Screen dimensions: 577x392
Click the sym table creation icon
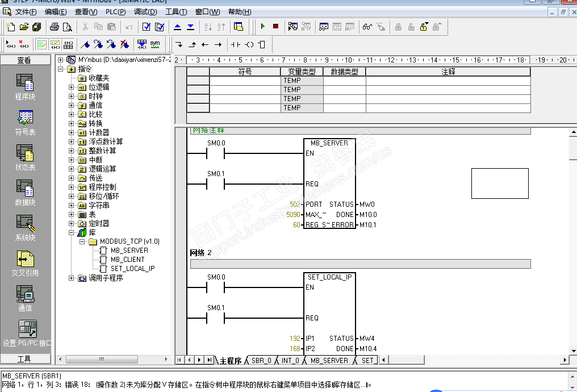(155, 44)
